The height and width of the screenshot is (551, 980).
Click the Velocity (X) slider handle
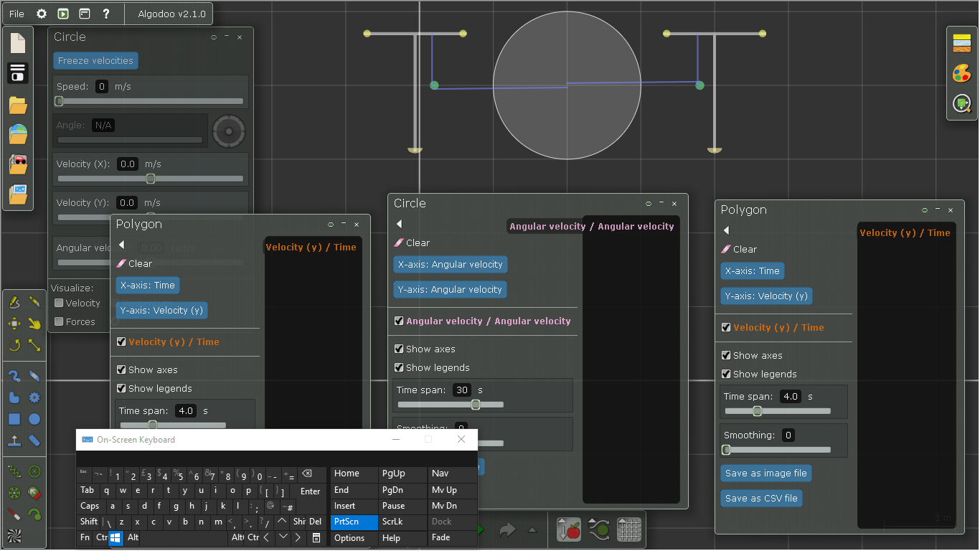tap(151, 179)
